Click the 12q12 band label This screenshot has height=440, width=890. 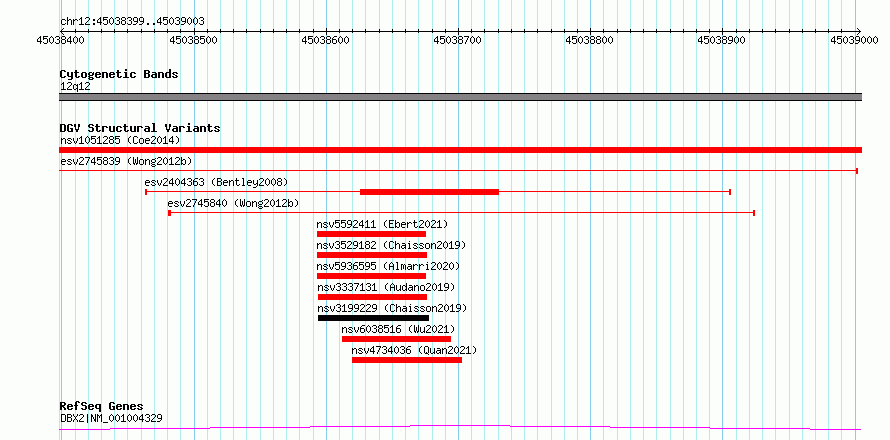[75, 87]
